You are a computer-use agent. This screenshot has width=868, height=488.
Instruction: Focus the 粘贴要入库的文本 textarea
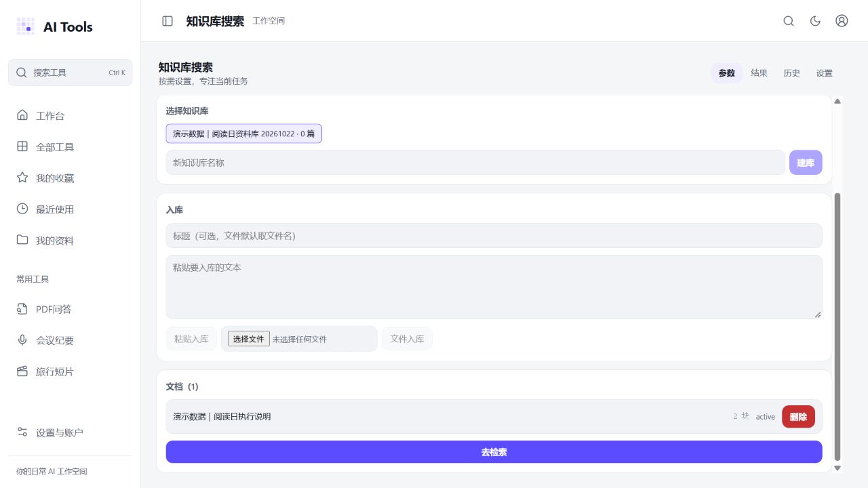point(494,287)
